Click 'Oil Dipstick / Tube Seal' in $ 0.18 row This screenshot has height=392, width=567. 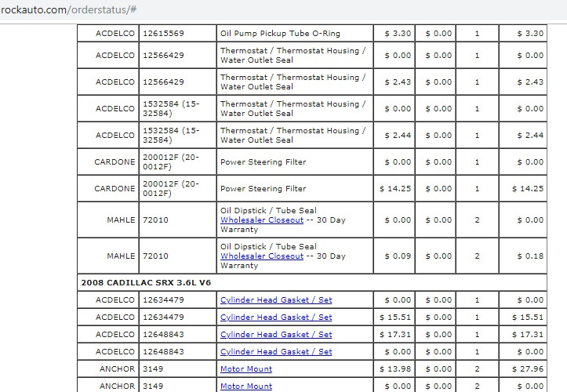(x=268, y=247)
